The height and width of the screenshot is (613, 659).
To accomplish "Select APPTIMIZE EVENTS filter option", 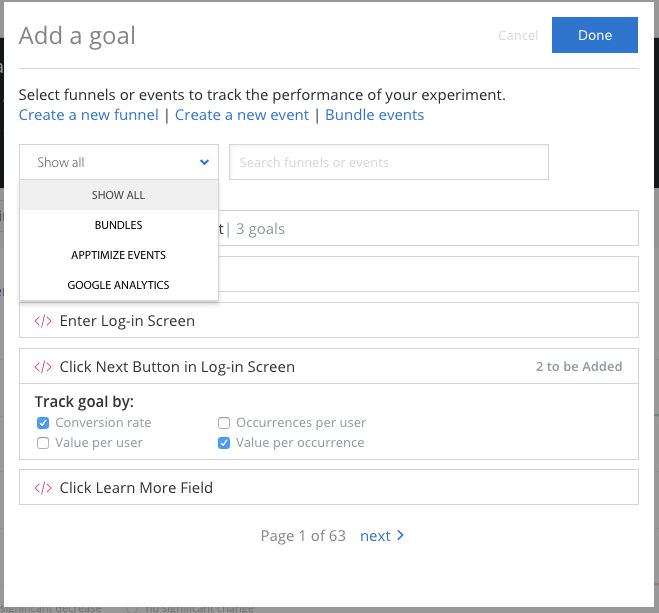I will (x=119, y=255).
